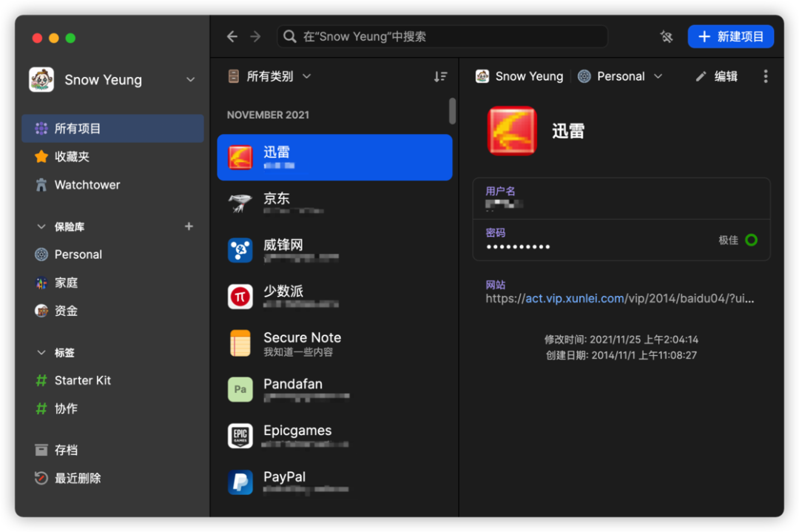Viewport: 799px width, 532px height.
Task: Focus the 在“Snow Yeung”中搜索 search field
Action: pos(442,37)
